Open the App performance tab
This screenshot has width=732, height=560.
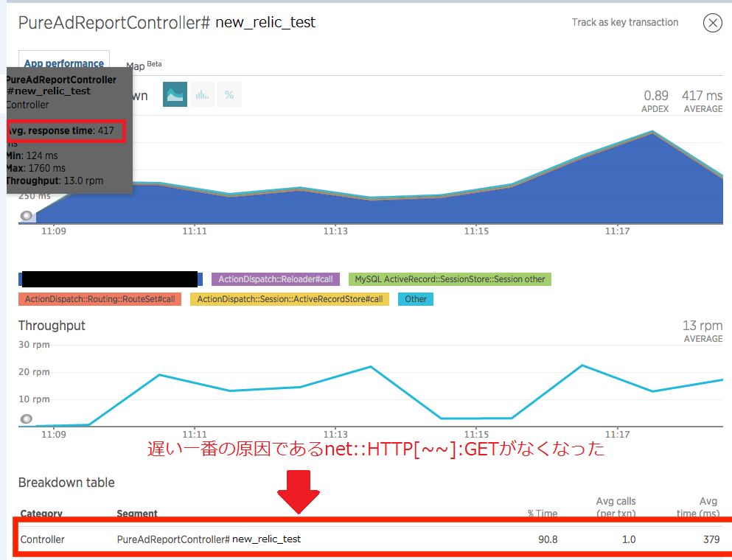(65, 63)
